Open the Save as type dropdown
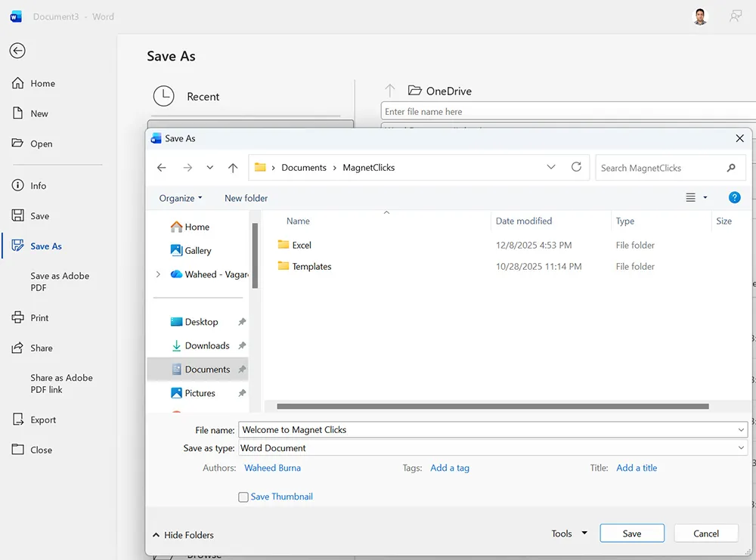This screenshot has width=756, height=560. (x=740, y=447)
